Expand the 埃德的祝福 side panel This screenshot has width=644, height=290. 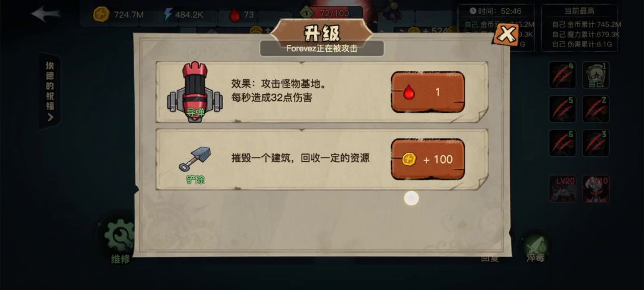[49, 91]
